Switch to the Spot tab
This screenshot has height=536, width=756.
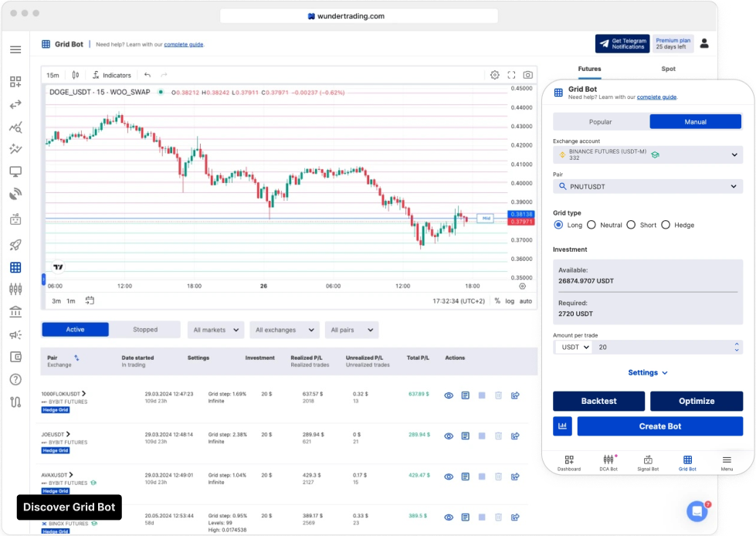coord(668,69)
